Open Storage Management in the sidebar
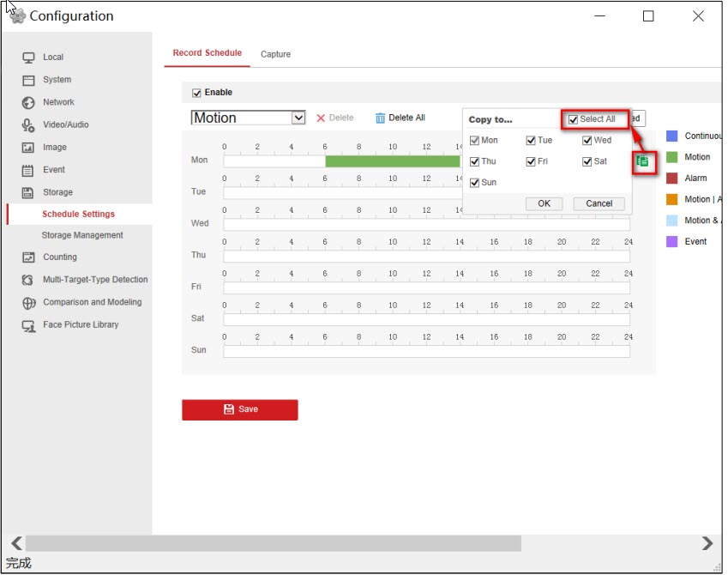728x575 pixels. tap(82, 235)
